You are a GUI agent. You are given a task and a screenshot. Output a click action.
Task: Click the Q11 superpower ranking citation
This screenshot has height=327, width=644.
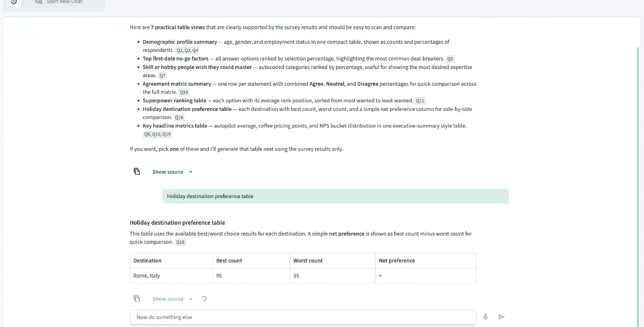click(x=420, y=100)
